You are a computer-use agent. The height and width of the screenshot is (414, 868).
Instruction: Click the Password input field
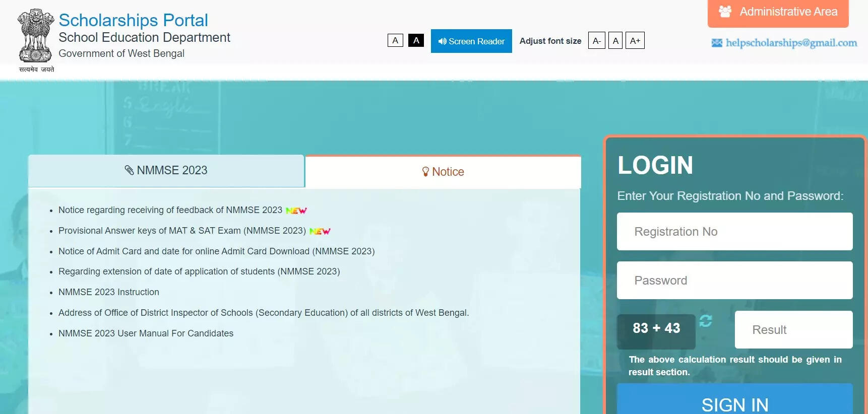tap(735, 281)
